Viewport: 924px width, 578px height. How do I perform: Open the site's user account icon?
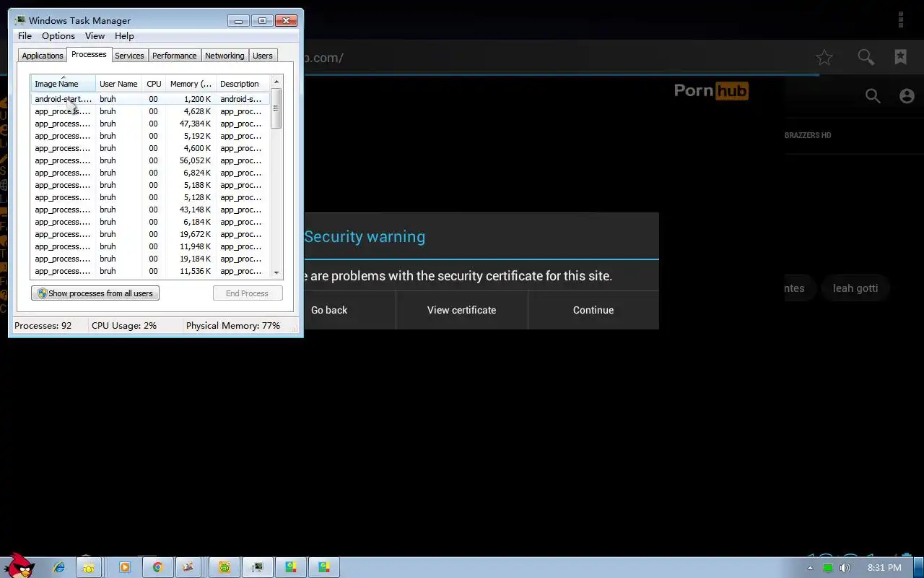pos(907,95)
